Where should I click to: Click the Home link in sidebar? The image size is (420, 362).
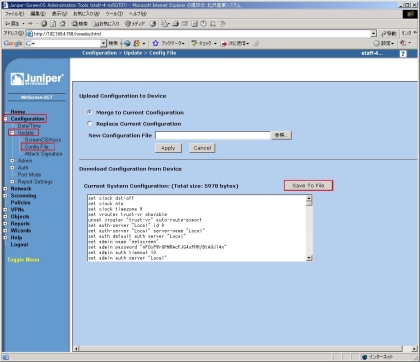click(18, 112)
